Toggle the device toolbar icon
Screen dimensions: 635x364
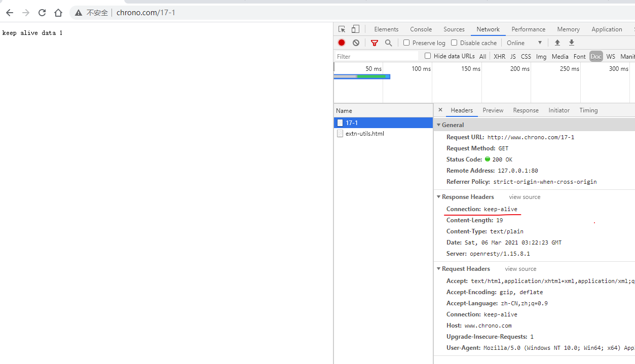click(355, 29)
